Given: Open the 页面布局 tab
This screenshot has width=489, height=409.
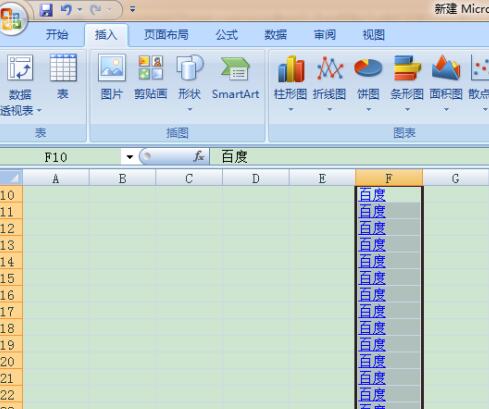Looking at the screenshot, I should [166, 35].
